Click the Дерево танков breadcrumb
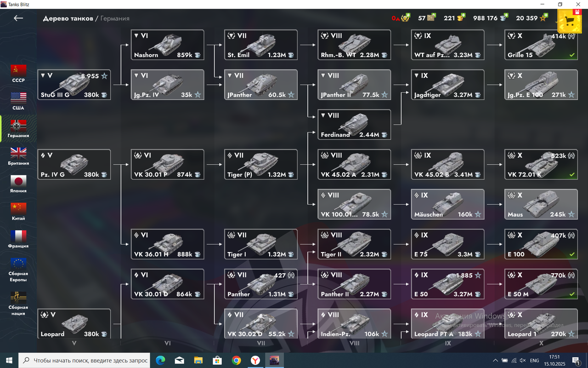588x368 pixels. 68,18
